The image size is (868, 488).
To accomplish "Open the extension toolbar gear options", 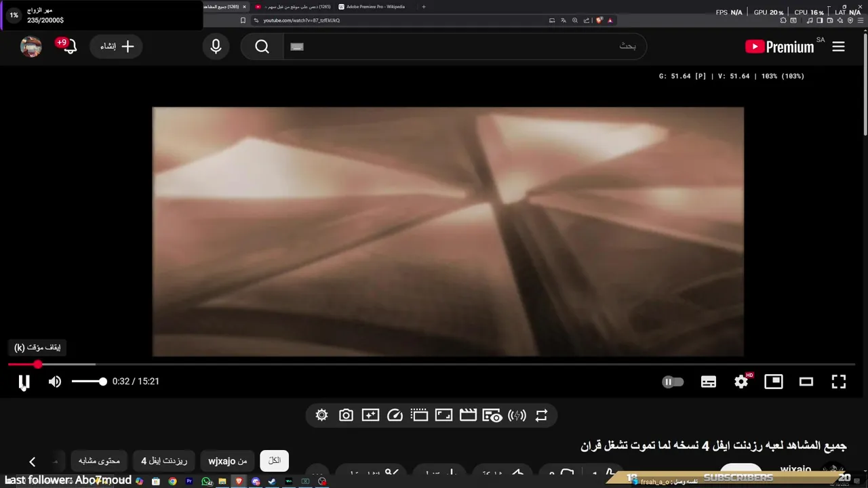I will tap(321, 415).
